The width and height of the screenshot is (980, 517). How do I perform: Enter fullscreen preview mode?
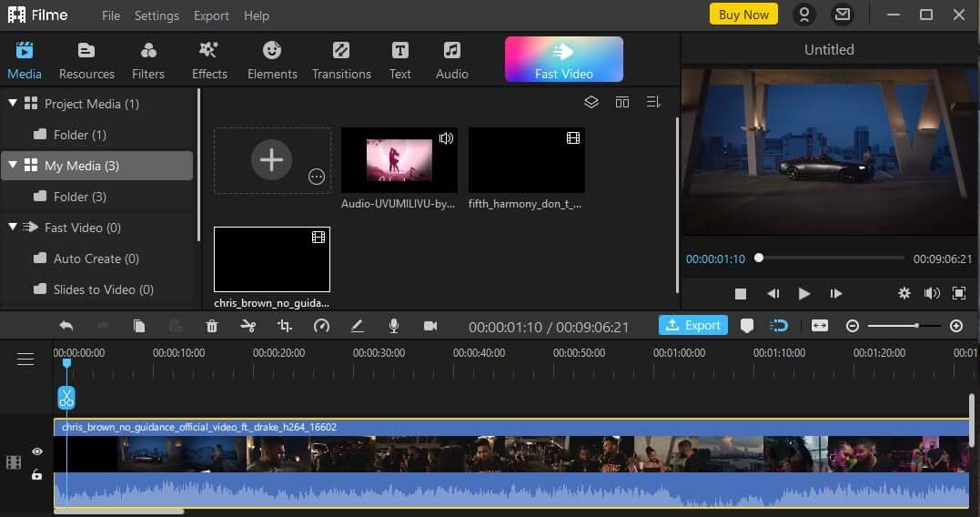click(x=959, y=293)
